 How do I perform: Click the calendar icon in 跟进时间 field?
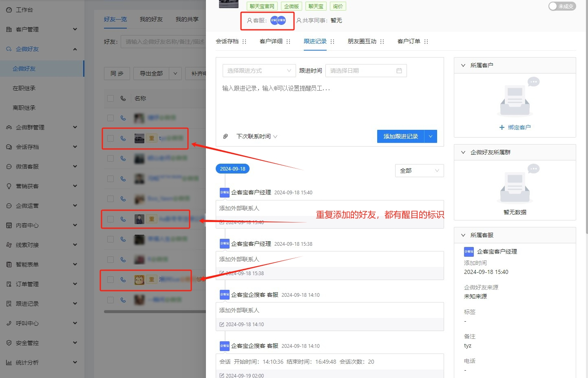coord(399,71)
